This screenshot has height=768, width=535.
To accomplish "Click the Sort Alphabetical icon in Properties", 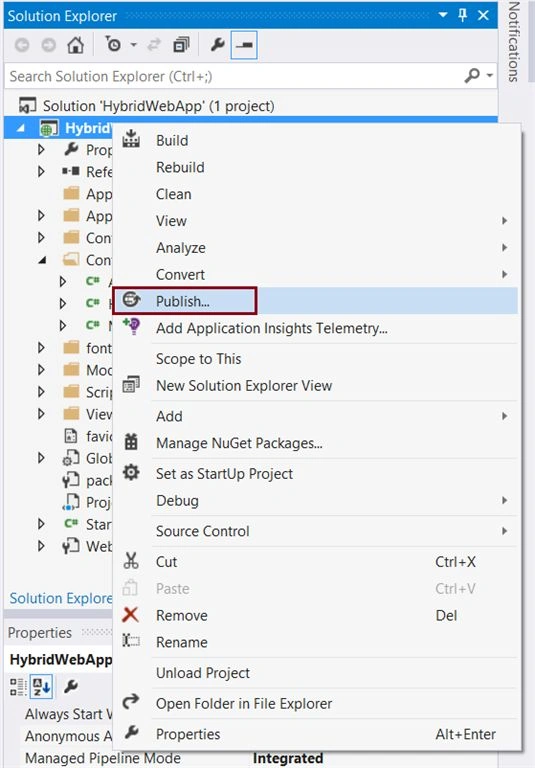I will [42, 687].
